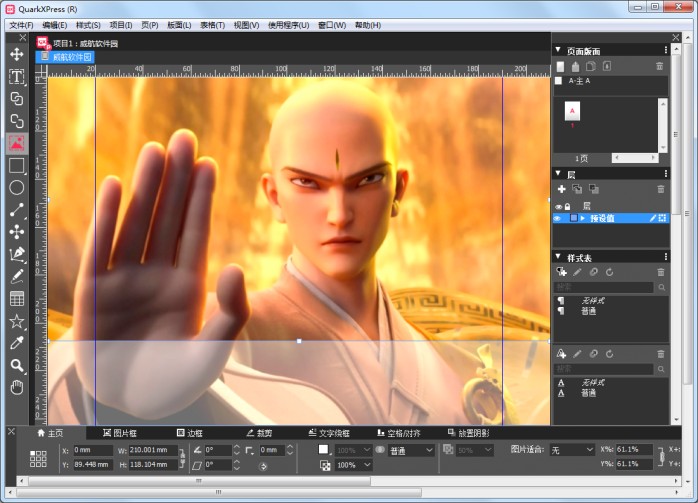The height and width of the screenshot is (503, 698).
Task: Collapse the 层 panel triangle
Action: click(558, 173)
